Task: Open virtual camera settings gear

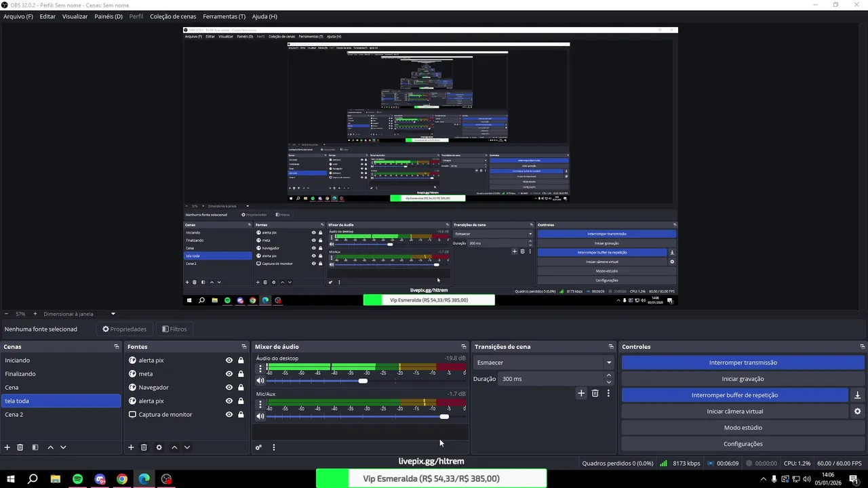Action: pos(857,411)
